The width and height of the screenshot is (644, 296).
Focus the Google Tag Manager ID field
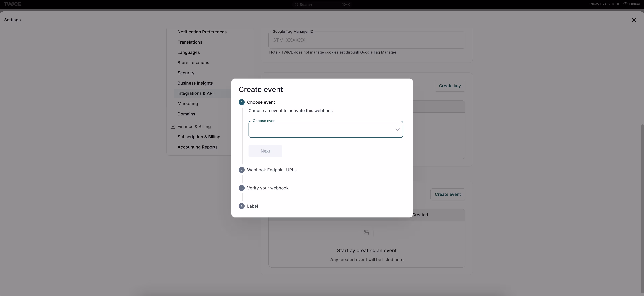tap(367, 40)
